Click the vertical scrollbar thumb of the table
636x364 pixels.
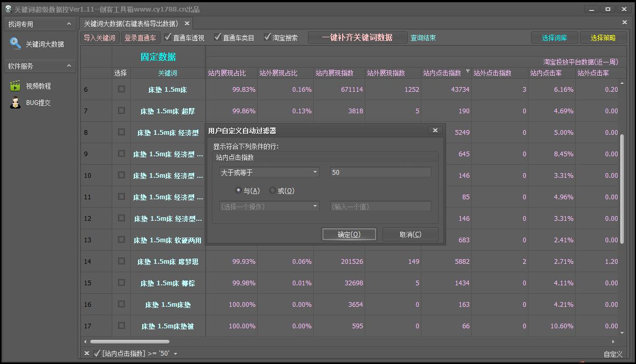tap(622, 189)
